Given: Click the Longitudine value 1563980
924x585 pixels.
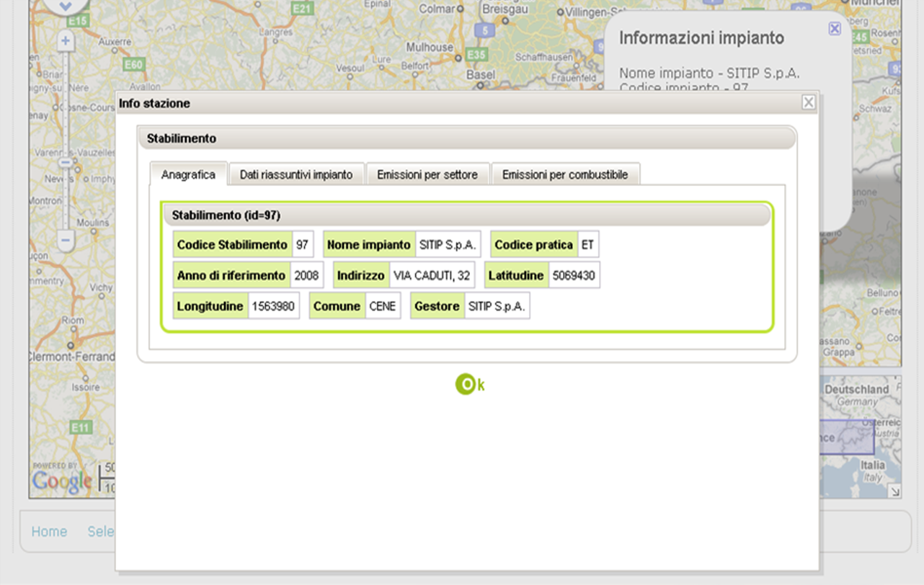Looking at the screenshot, I should [x=273, y=306].
